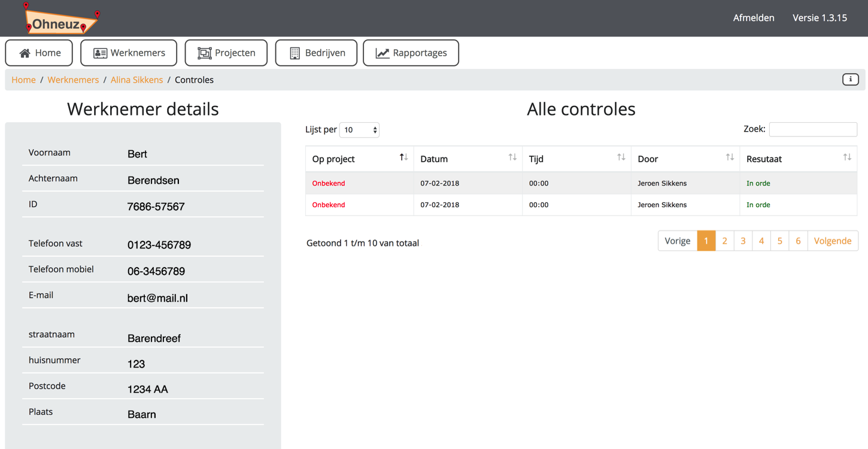Image resolution: width=868 pixels, height=449 pixels.
Task: Open the Lijst per dropdown
Action: [359, 129]
